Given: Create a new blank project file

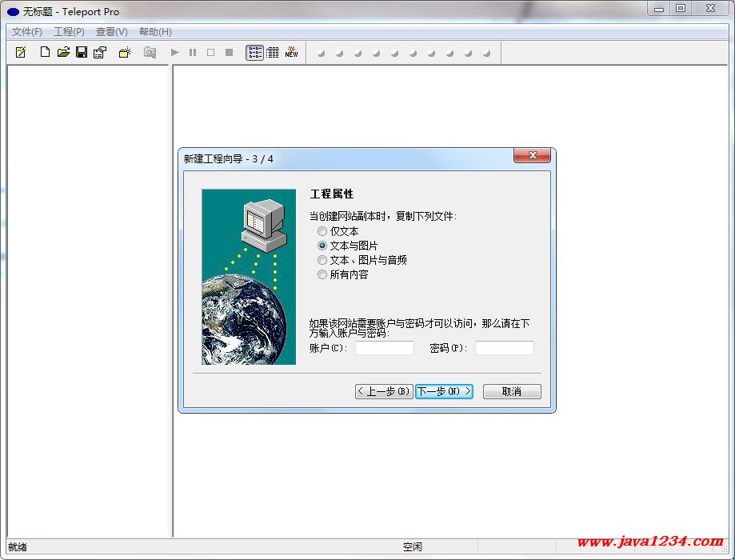Looking at the screenshot, I should (45, 52).
